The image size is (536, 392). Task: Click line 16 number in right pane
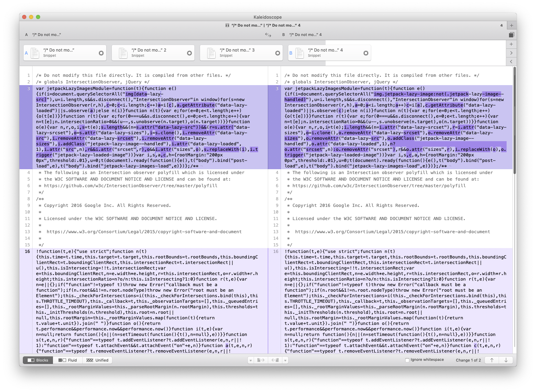[x=276, y=252]
